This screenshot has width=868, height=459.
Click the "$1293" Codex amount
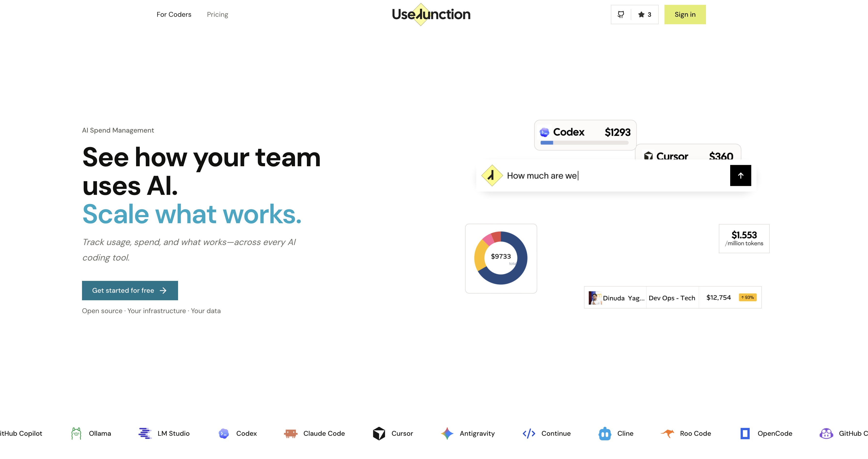point(617,132)
